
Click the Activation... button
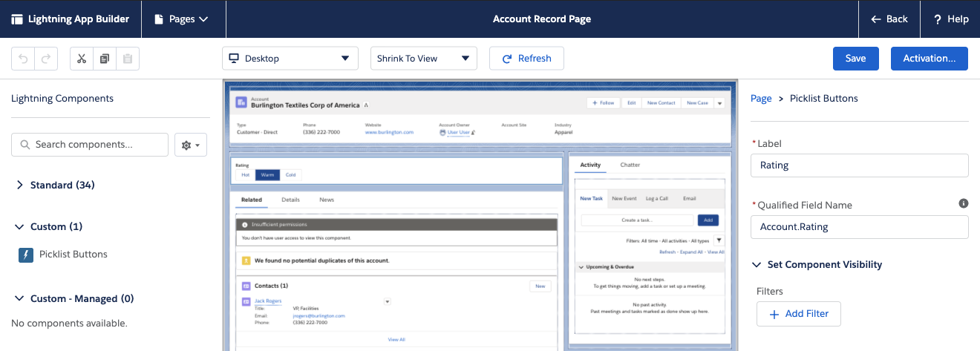point(930,59)
